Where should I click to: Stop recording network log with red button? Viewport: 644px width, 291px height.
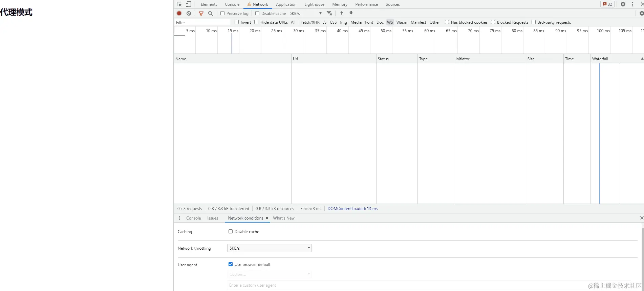click(179, 13)
